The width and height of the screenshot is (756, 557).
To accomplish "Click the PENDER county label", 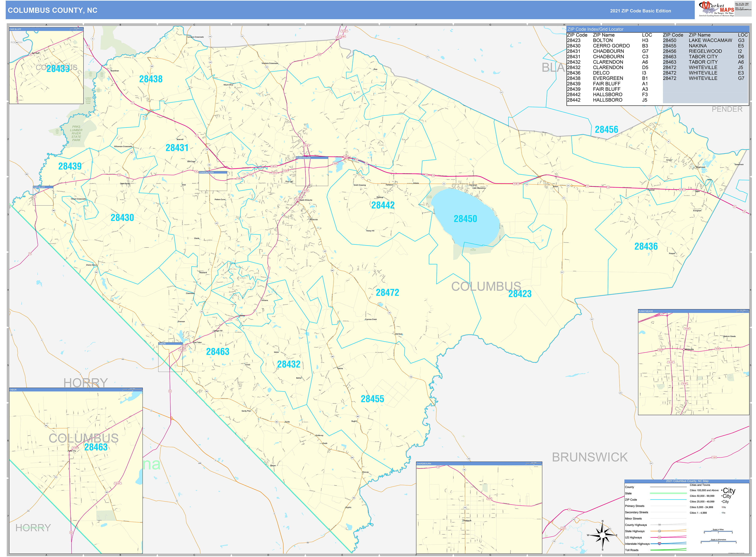I will pyautogui.click(x=727, y=109).
